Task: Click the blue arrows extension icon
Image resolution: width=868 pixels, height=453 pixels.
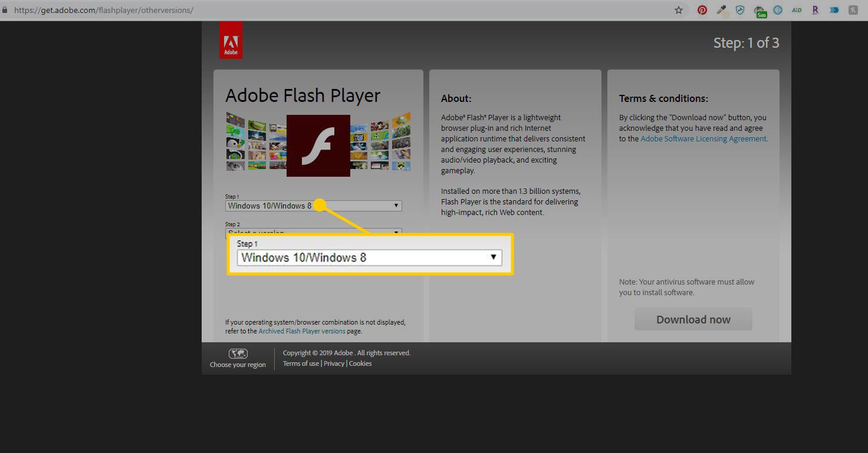Action: click(834, 10)
